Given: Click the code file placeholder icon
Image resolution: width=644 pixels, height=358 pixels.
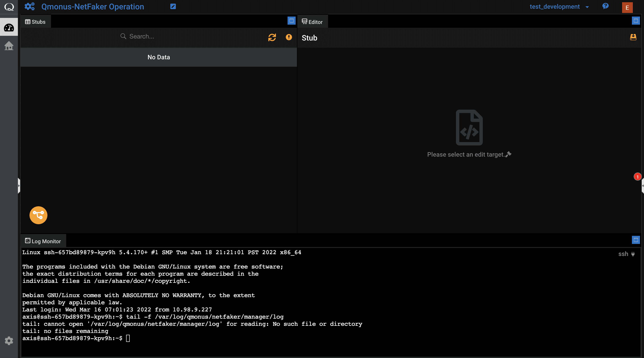Looking at the screenshot, I should tap(469, 127).
